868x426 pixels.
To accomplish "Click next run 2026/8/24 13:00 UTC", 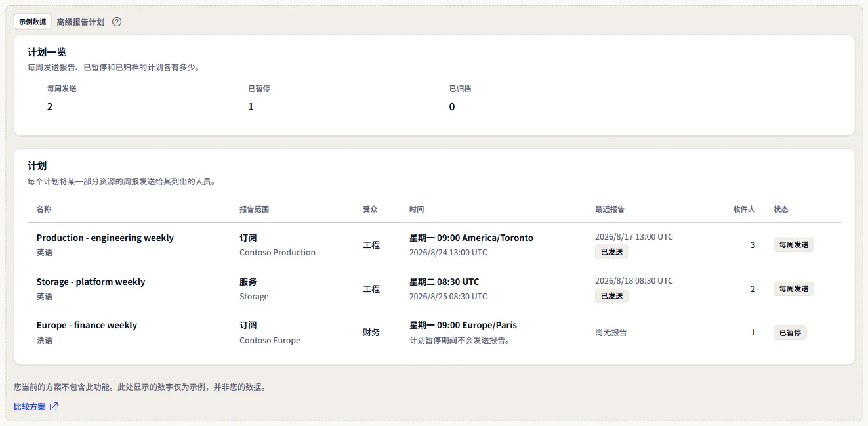I will coord(448,252).
